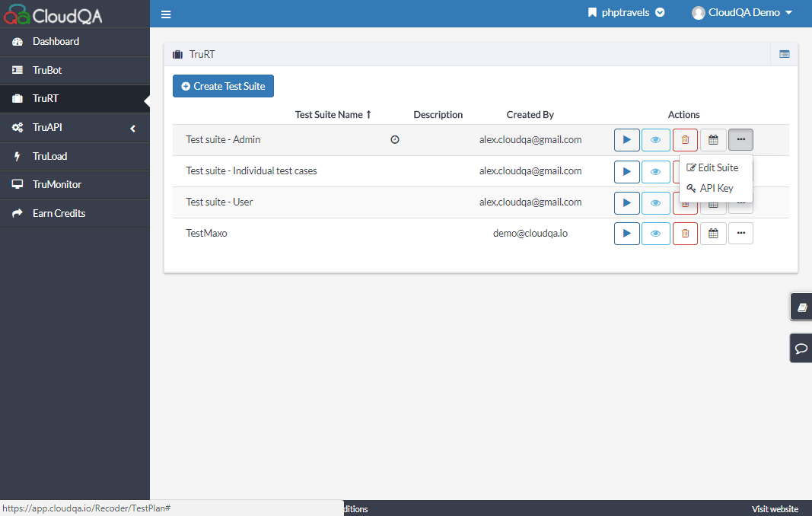This screenshot has width=812, height=516.
Task: Delete the Test suite - Admin row
Action: click(x=685, y=140)
